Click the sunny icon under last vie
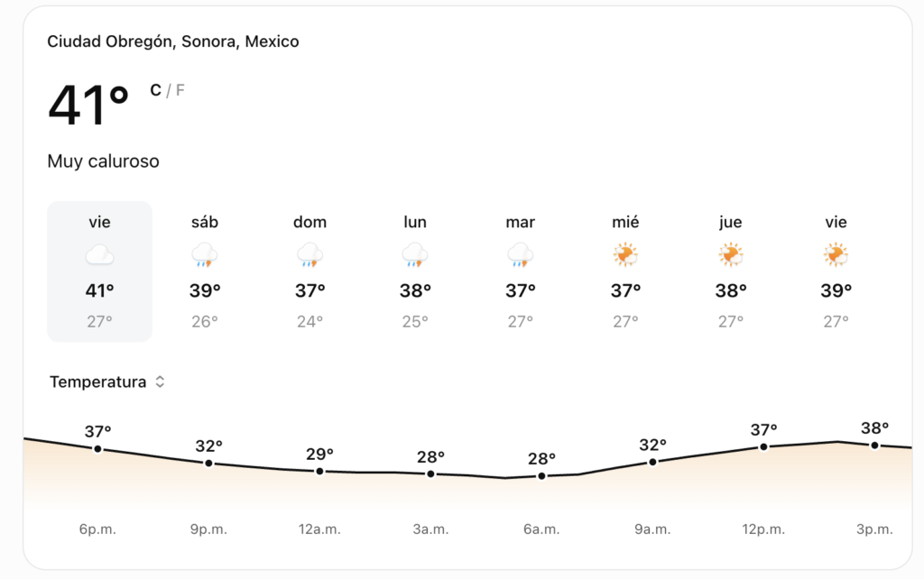This screenshot has height=579, width=924. pyautogui.click(x=836, y=255)
